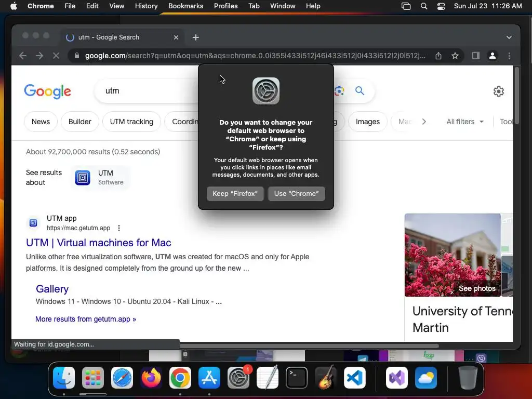Image resolution: width=532 pixels, height=399 pixels.
Task: Search by image with Lens icon
Action: click(x=339, y=91)
